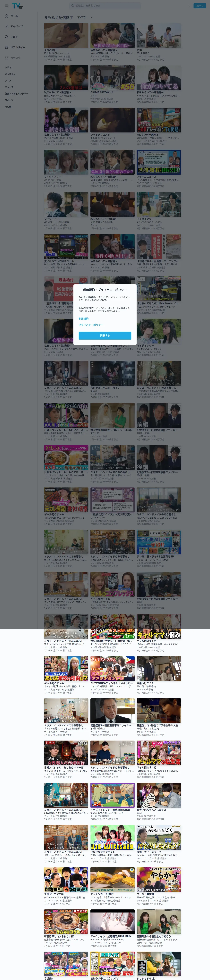The height and width of the screenshot is (980, 210).
Task: Click the カテゴリ grid icon in sidebar
Action: point(7,58)
